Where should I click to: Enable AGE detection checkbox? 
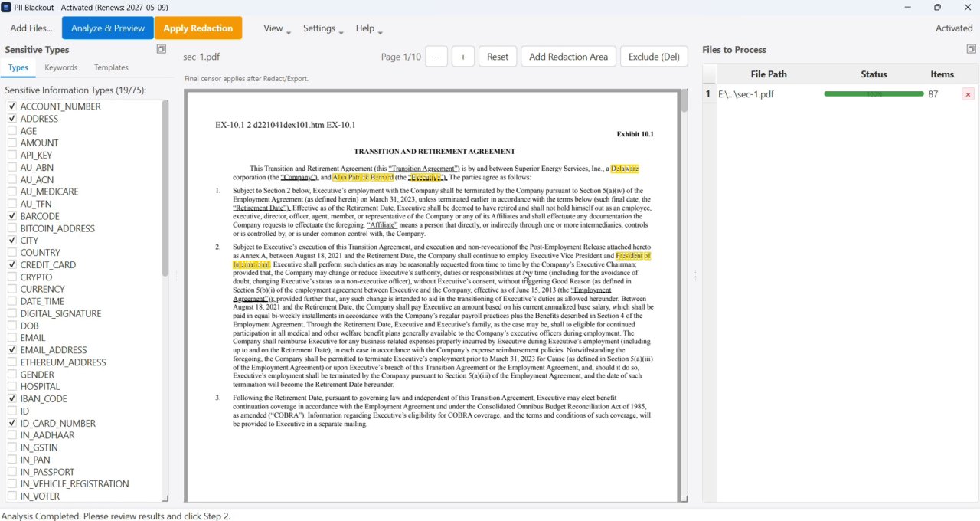12,131
